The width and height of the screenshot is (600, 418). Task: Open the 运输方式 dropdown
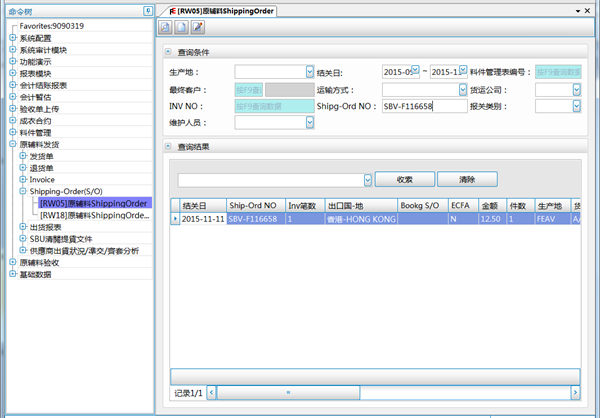pos(465,89)
